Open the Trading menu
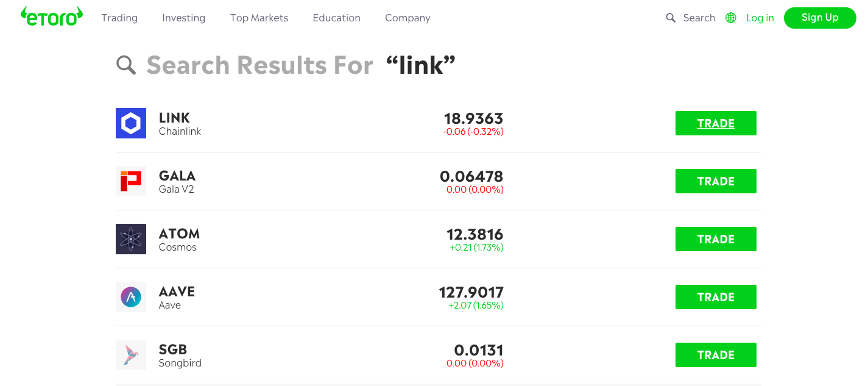 coord(119,18)
